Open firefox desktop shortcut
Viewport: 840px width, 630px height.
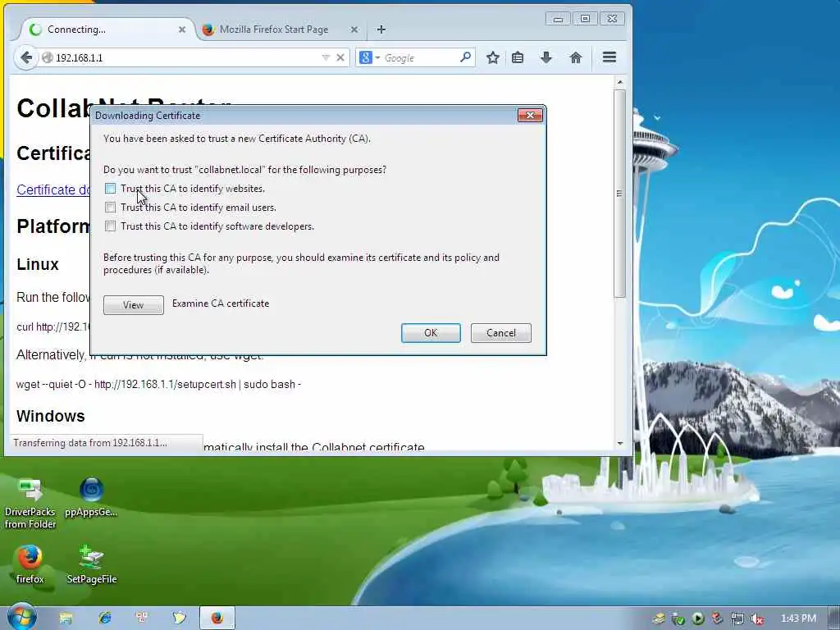point(30,564)
